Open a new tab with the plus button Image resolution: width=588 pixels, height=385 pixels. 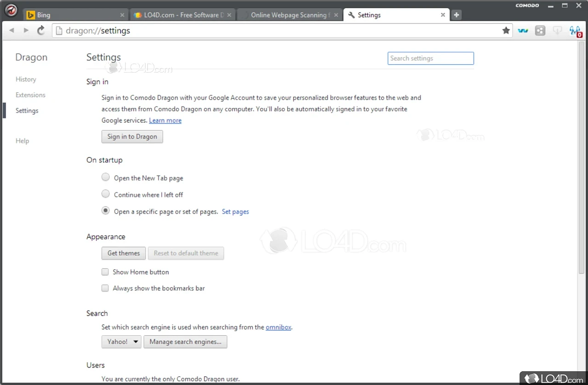(456, 15)
